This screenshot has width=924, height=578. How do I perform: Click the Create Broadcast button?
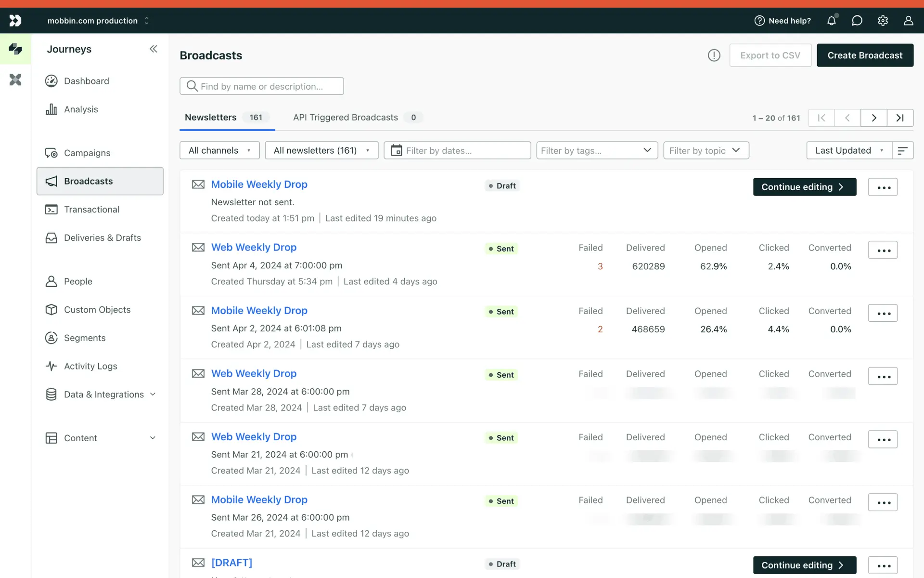864,55
